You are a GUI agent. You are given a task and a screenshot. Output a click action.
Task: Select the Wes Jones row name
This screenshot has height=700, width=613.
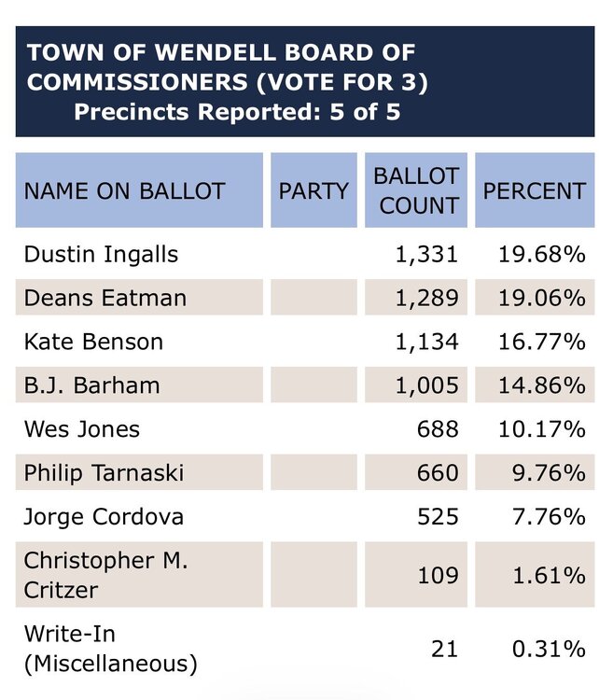point(82,429)
